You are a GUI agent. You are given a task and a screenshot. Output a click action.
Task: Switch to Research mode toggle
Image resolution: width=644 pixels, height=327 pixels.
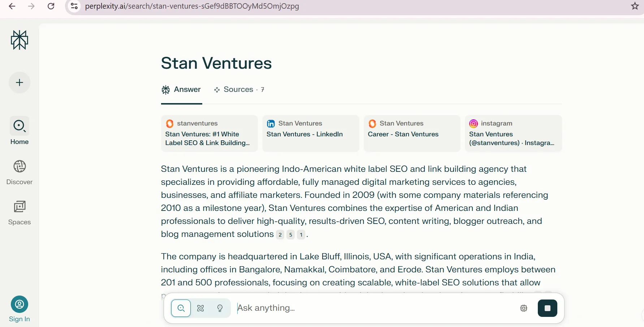[200, 308]
